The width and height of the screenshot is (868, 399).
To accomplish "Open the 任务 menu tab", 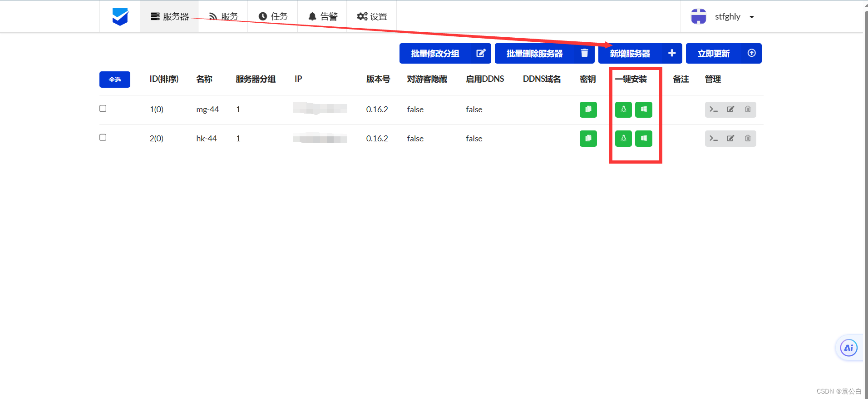I will pyautogui.click(x=273, y=16).
